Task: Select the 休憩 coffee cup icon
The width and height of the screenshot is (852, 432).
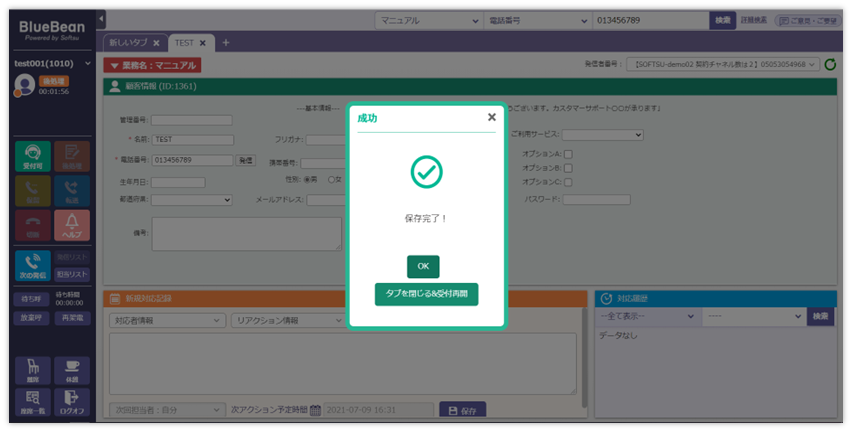Action: click(72, 371)
